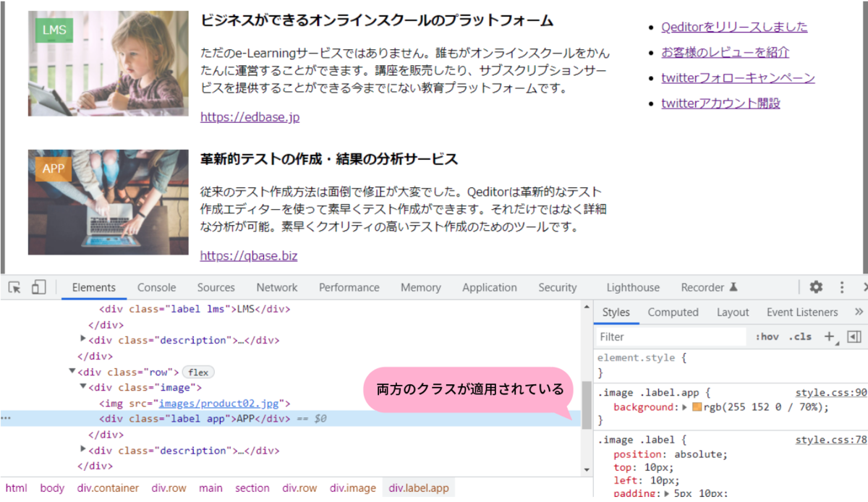Open the Memory tab
This screenshot has width=868, height=502.
click(x=420, y=287)
